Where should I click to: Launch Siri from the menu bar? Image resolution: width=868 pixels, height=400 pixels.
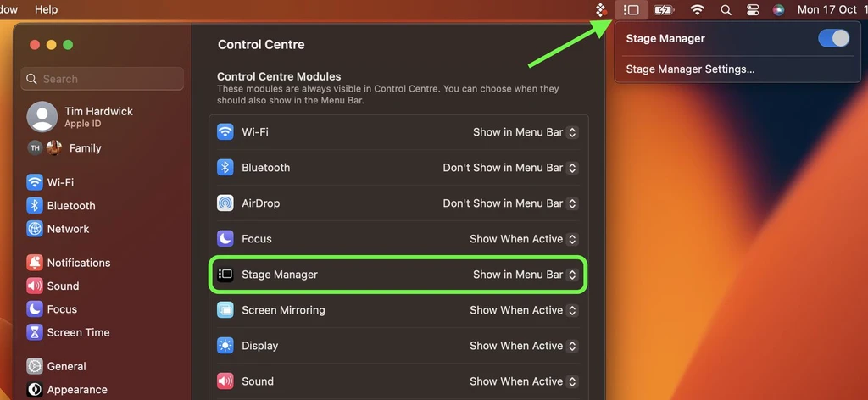pyautogui.click(x=778, y=10)
